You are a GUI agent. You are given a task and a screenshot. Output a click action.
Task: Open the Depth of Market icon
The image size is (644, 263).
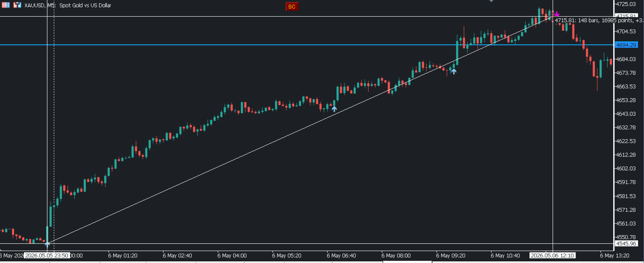click(6, 6)
